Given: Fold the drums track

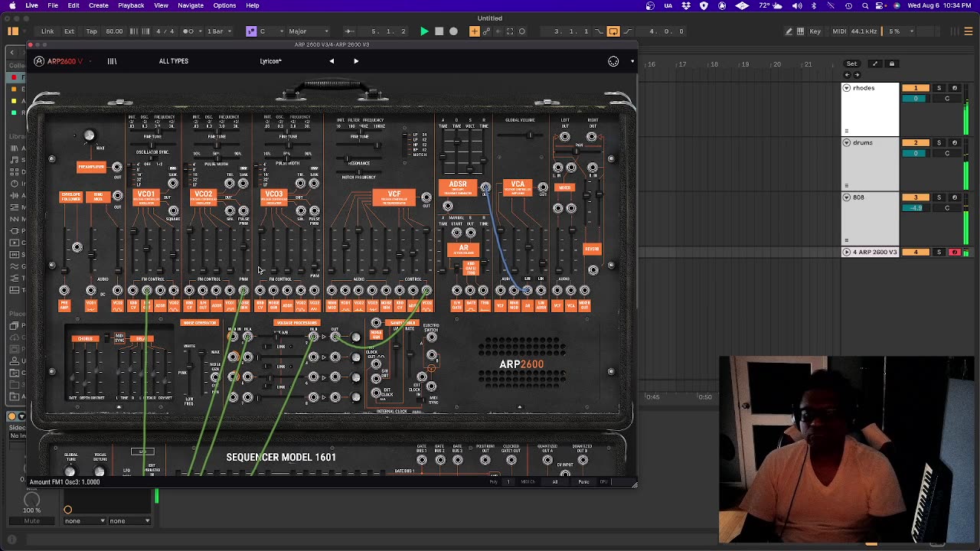Looking at the screenshot, I should (847, 143).
